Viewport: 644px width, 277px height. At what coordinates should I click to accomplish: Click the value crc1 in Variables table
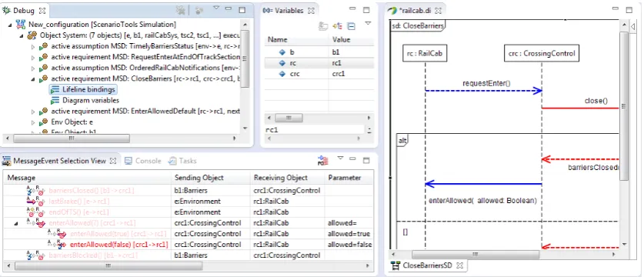click(x=339, y=74)
